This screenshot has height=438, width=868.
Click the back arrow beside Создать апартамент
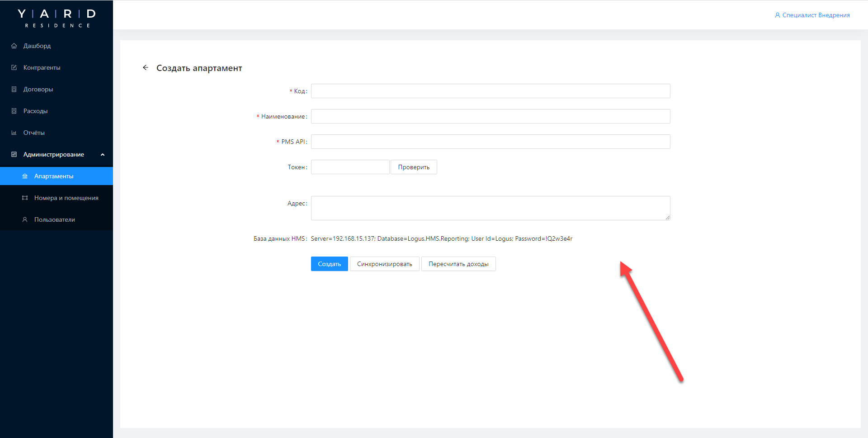tap(146, 67)
